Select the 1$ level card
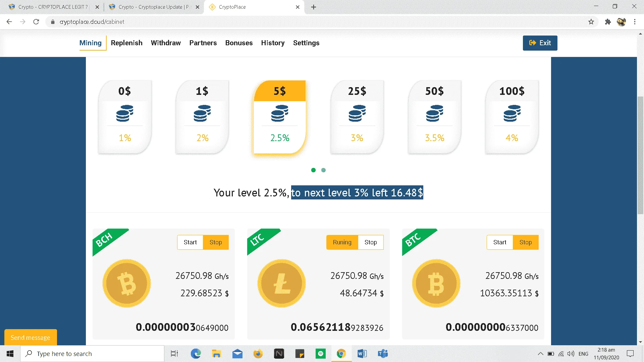644x362 pixels. tap(202, 117)
